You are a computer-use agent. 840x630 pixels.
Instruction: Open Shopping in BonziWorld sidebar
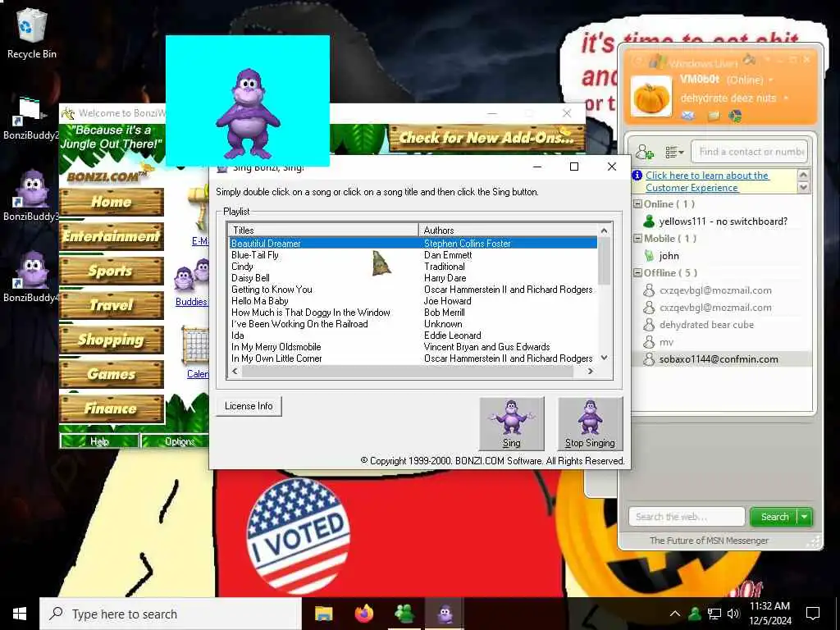tap(112, 340)
